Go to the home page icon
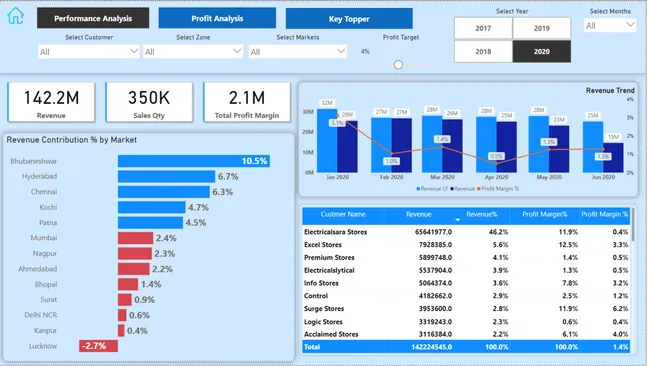The height and width of the screenshot is (366, 650). coord(16,16)
